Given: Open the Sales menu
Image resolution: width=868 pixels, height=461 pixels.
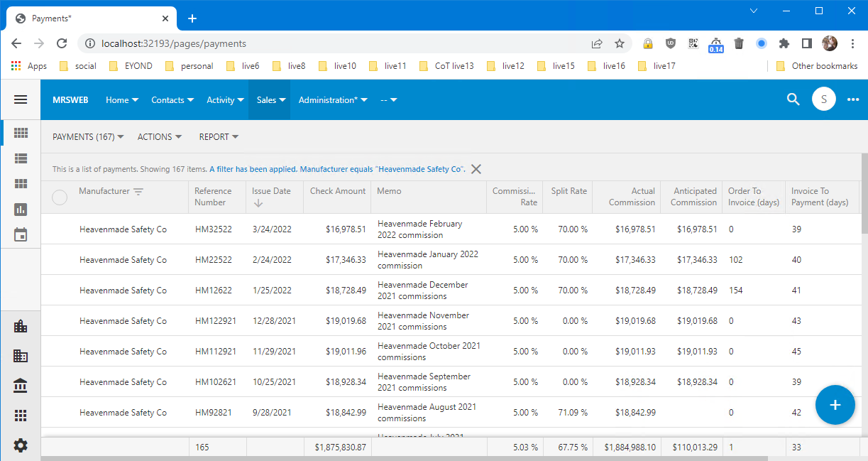Looking at the screenshot, I should 270,99.
